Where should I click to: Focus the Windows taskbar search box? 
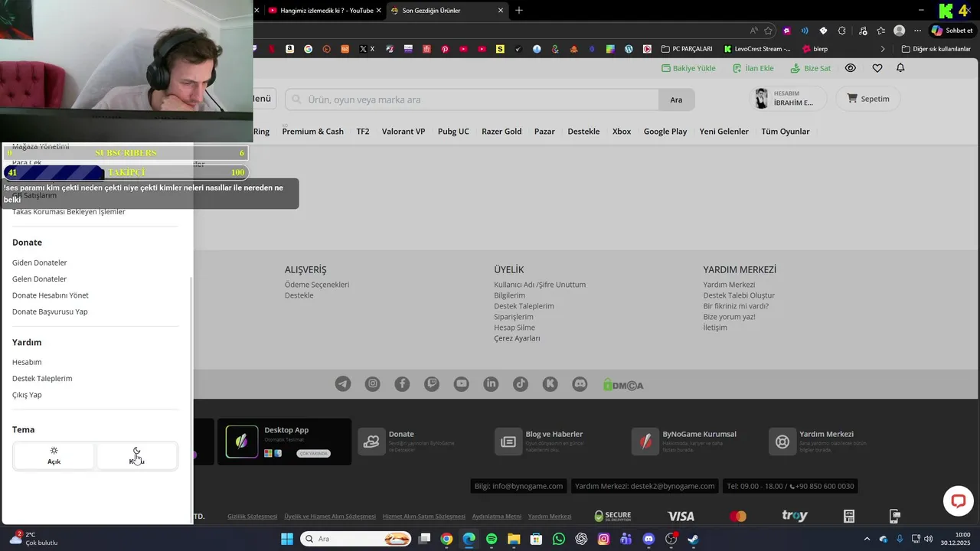(x=355, y=539)
